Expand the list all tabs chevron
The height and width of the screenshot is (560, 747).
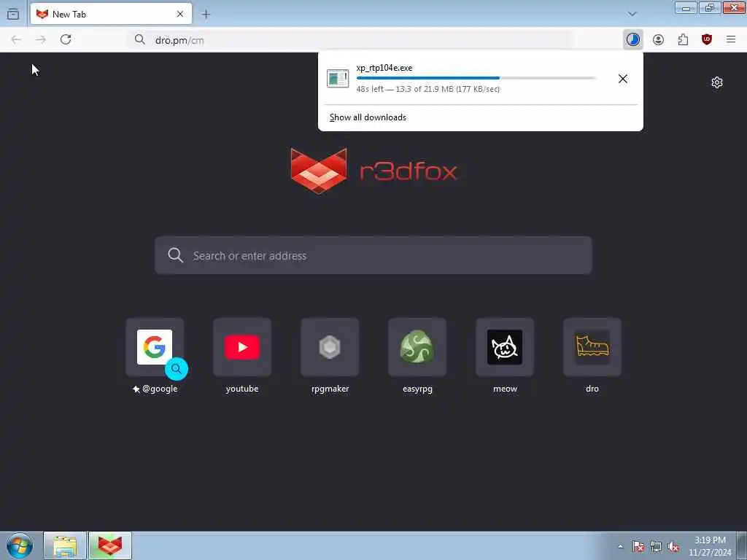point(632,14)
